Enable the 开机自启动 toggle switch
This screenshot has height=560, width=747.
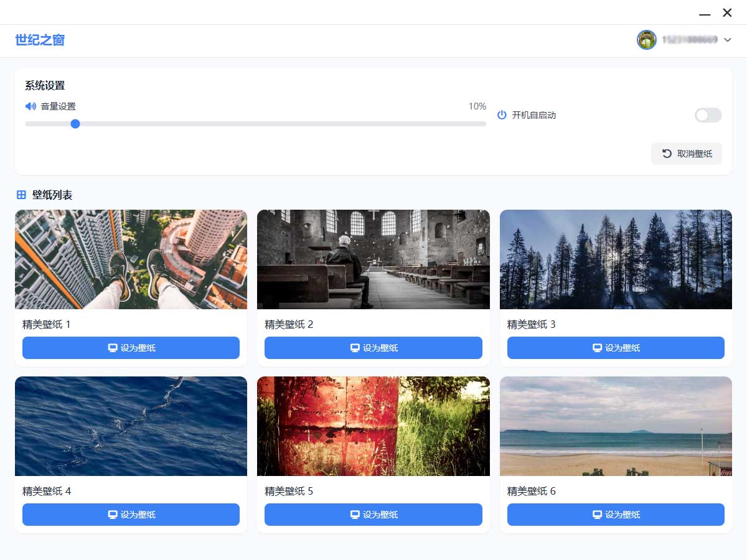click(708, 115)
